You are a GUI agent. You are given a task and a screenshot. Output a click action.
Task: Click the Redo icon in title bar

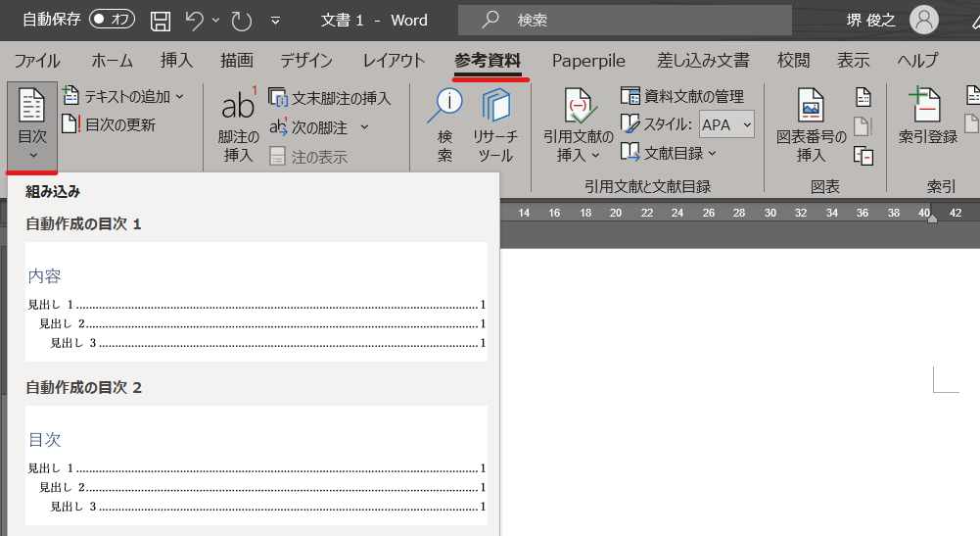(x=241, y=21)
